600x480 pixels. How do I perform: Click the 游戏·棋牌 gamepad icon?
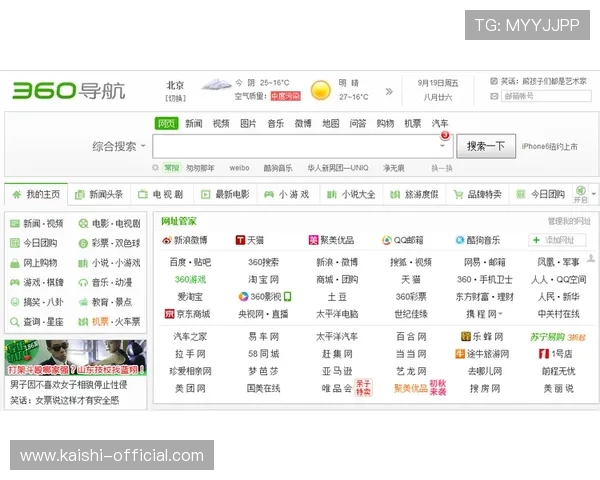tap(15, 282)
